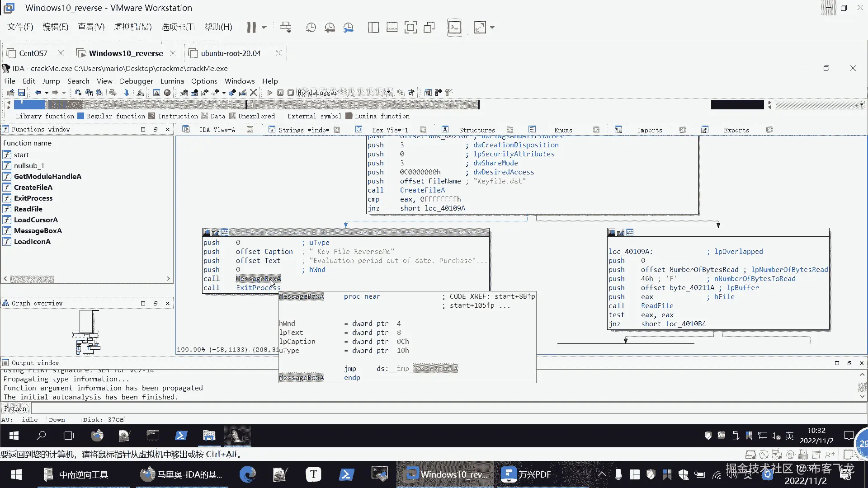Click VMware snapshot clock icon
Screen dimensions: 868x488
311,28
